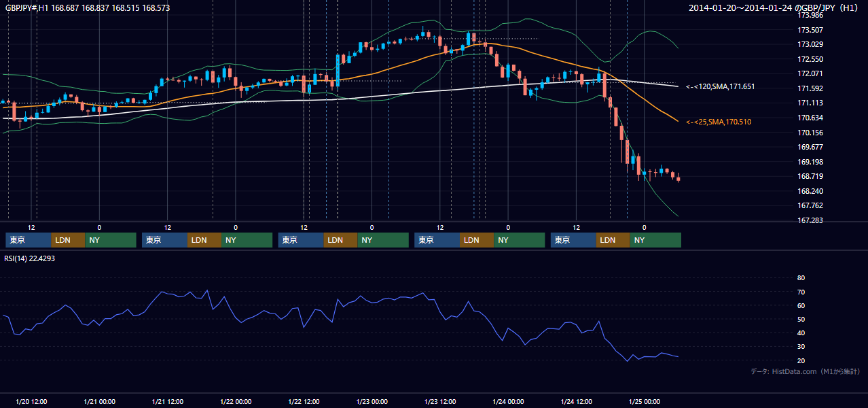Select price level 167.762 on the axis
Viewport: 868px width, 408px height.
pyautogui.click(x=810, y=205)
